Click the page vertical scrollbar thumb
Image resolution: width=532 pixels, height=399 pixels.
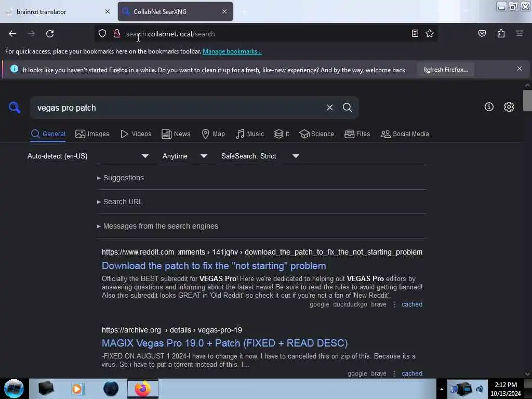pyautogui.click(x=527, y=100)
